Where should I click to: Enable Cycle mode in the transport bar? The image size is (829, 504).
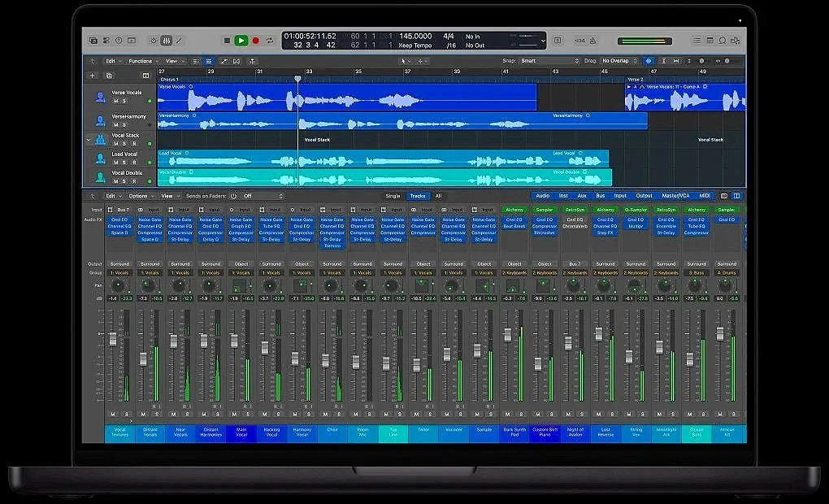pos(270,40)
